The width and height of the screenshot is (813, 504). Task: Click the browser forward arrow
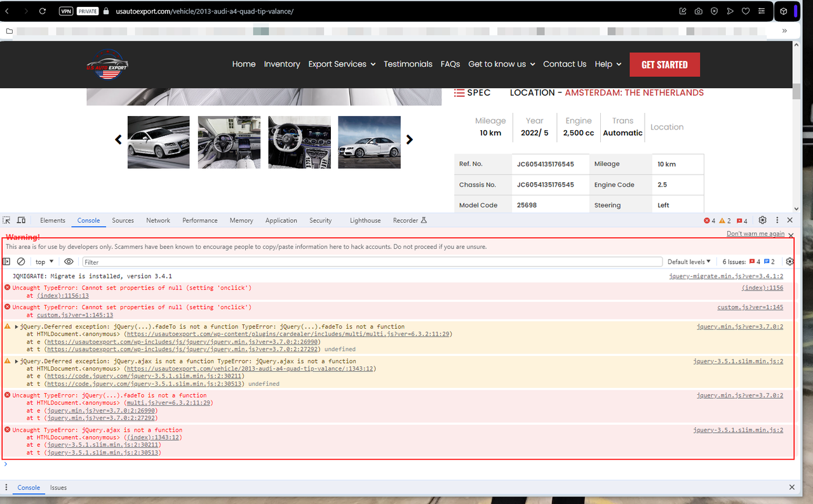[25, 11]
